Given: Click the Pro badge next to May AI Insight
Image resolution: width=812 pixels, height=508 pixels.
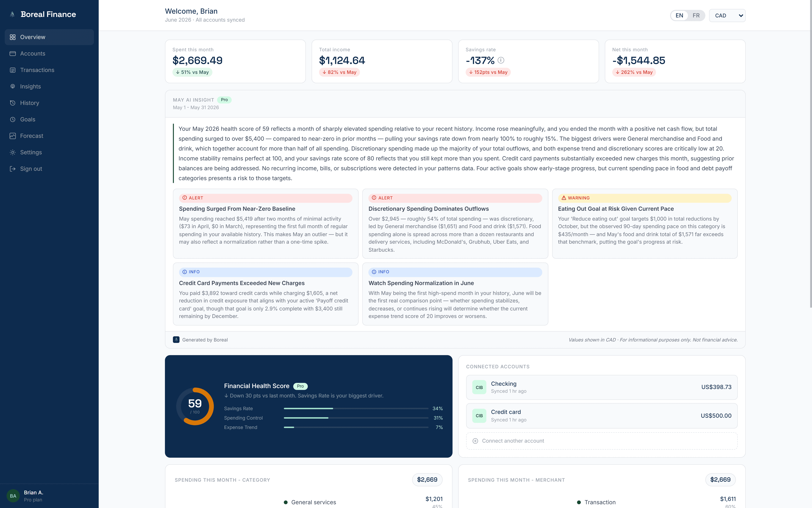Looking at the screenshot, I should pyautogui.click(x=224, y=100).
